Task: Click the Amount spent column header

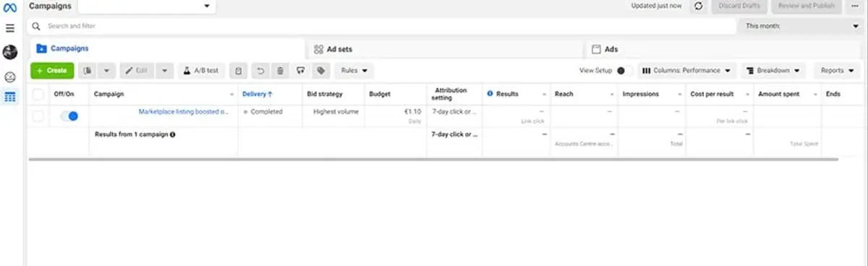Action: click(x=778, y=94)
